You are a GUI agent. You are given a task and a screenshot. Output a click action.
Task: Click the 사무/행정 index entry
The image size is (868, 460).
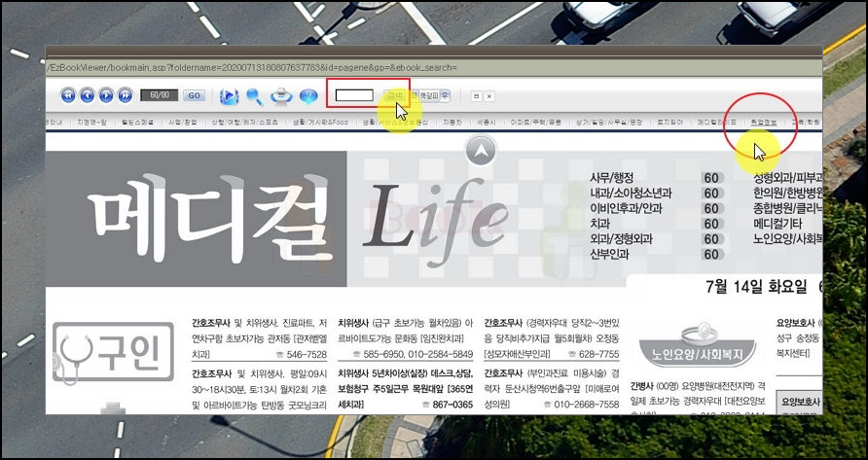click(x=612, y=178)
